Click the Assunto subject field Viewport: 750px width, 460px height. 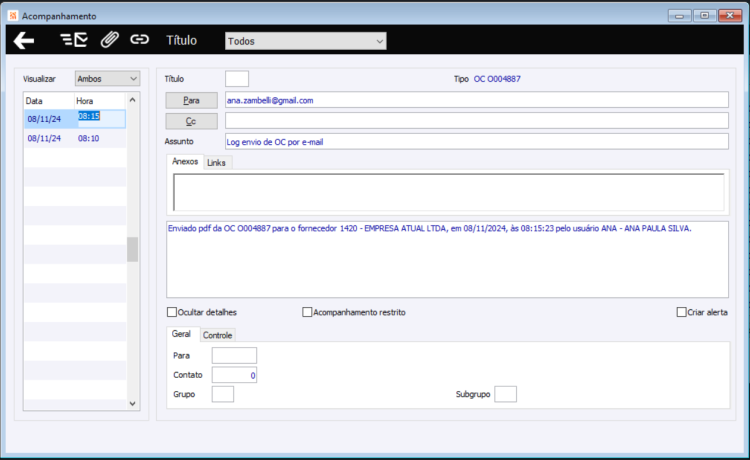pyautogui.click(x=477, y=142)
